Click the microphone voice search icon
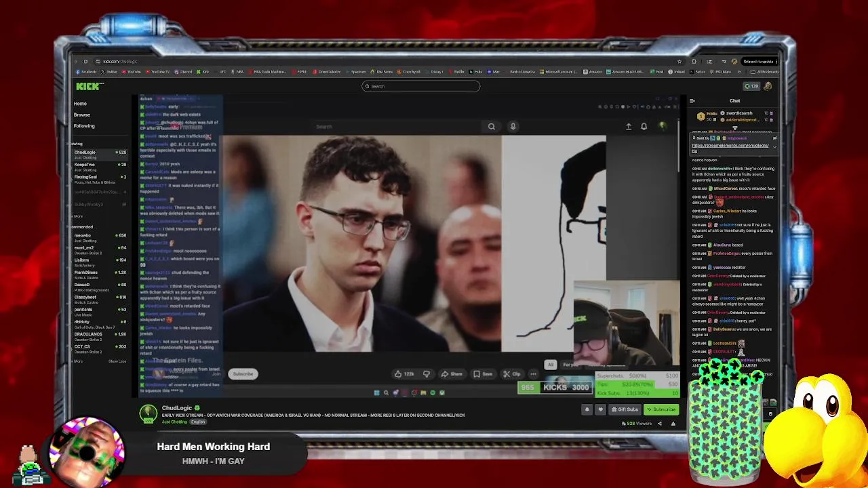The width and height of the screenshot is (868, 488). 513,126
